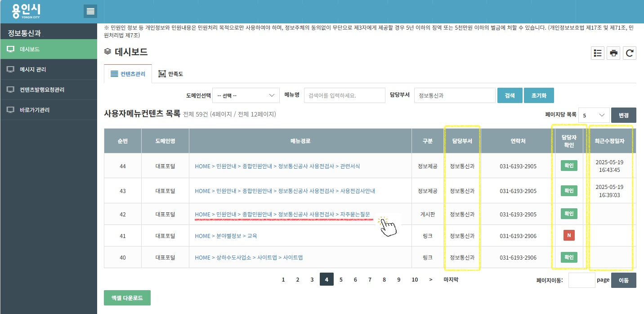644x314 pixels.
Task: Click the monitor icon beside 바로가기관리
Action: click(x=11, y=110)
